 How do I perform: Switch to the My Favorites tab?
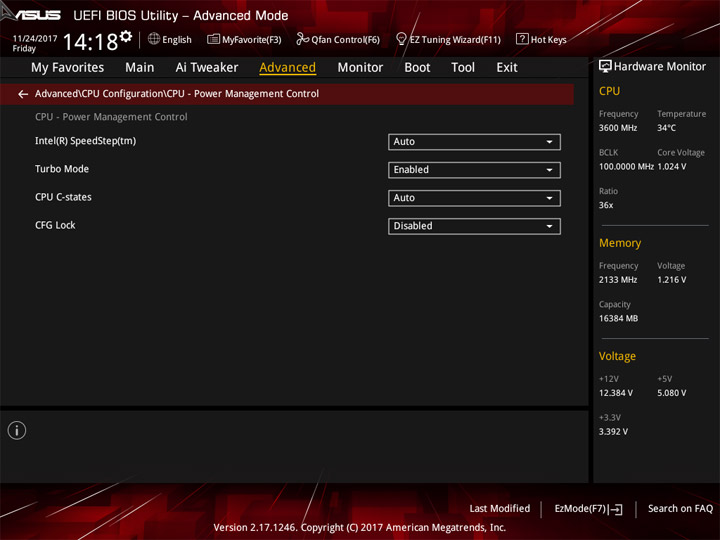point(68,68)
